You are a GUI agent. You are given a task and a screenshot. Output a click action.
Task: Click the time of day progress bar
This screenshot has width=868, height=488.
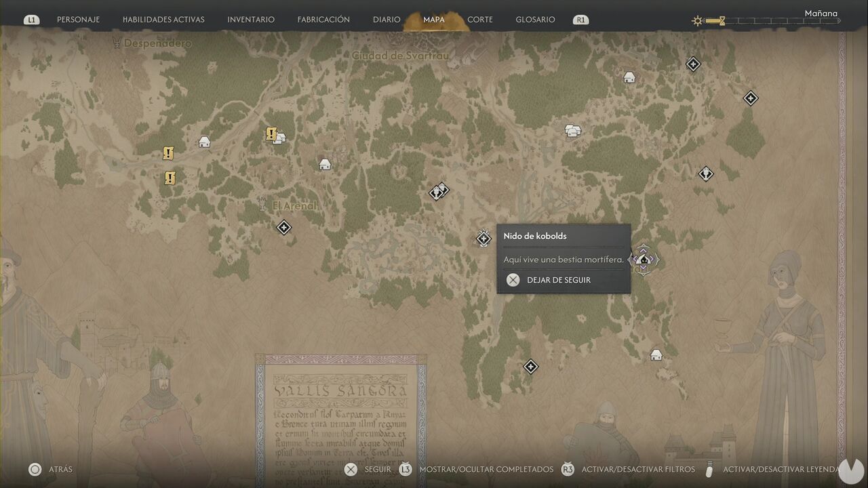click(773, 21)
